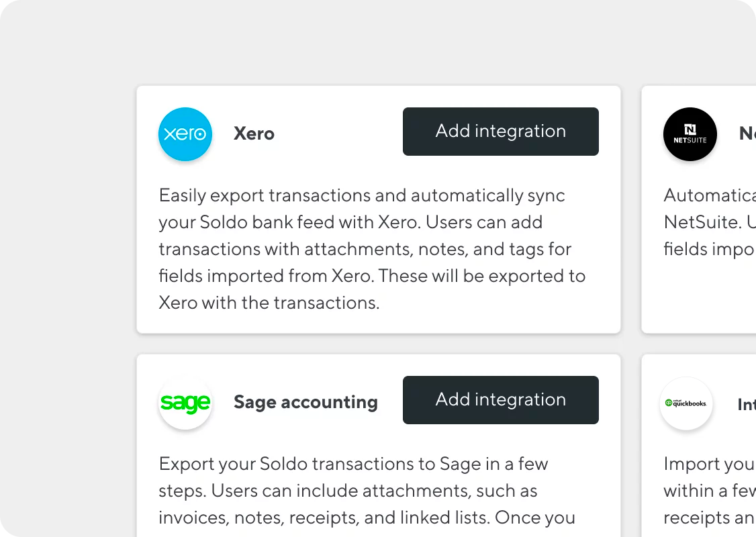Click the Intuit QuickBooks logo icon

tap(686, 404)
